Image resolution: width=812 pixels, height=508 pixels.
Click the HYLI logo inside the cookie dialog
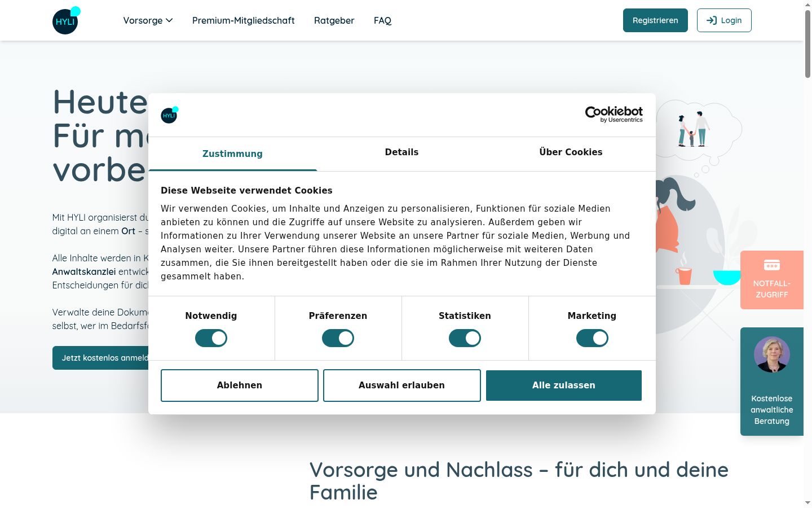click(x=170, y=115)
